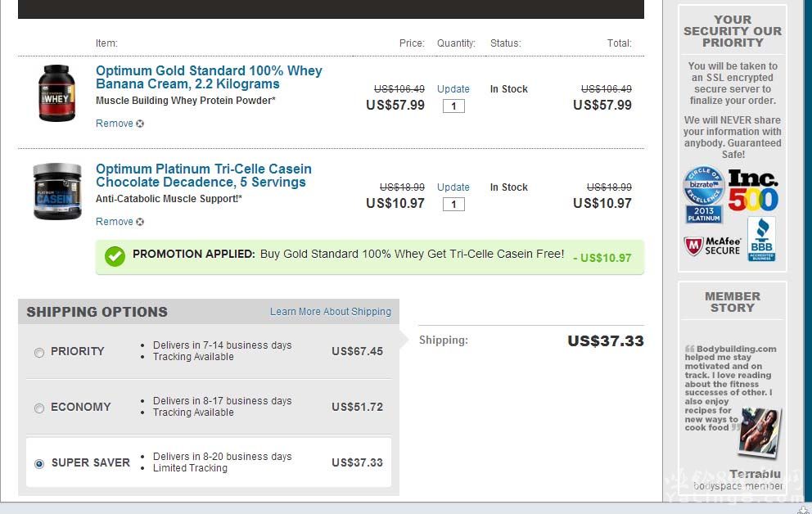Screen dimensions: 812x514
Task: Click the Whey row 'In Stock' status
Action: [508, 89]
